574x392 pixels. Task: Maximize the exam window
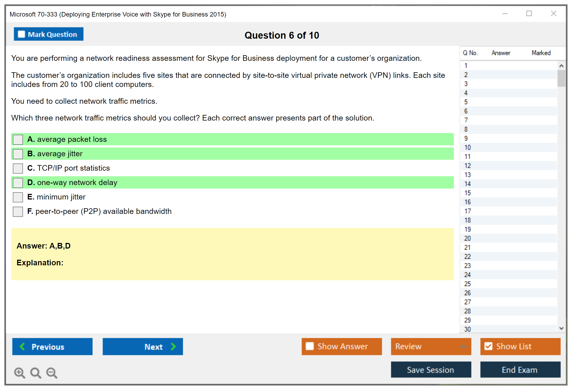[x=529, y=14]
